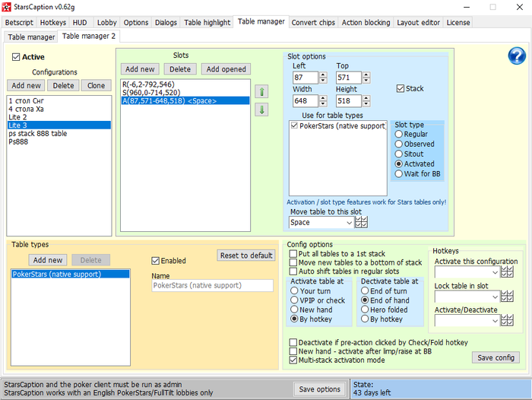Expand the Move table to this slot dropdown
This screenshot has height=400, width=532.
coord(349,223)
